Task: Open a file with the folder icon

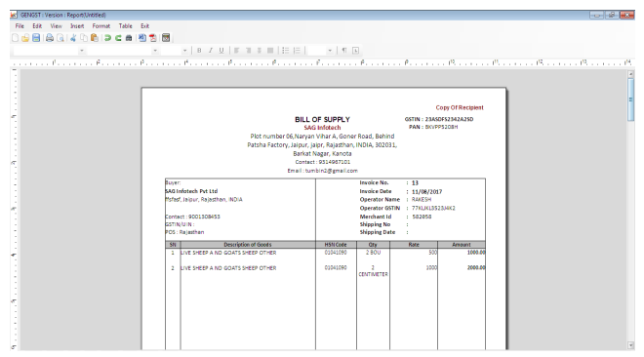Action: pyautogui.click(x=25, y=38)
